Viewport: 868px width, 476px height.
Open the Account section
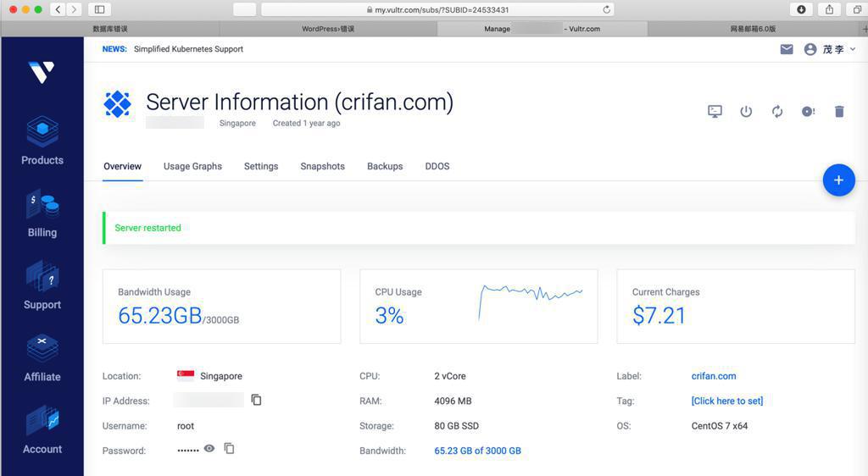tap(42, 430)
